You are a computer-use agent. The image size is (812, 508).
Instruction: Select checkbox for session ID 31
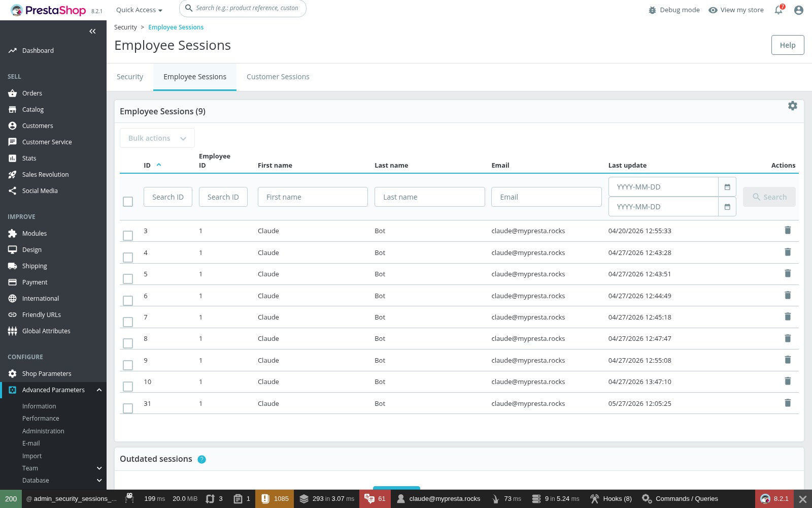pyautogui.click(x=128, y=408)
